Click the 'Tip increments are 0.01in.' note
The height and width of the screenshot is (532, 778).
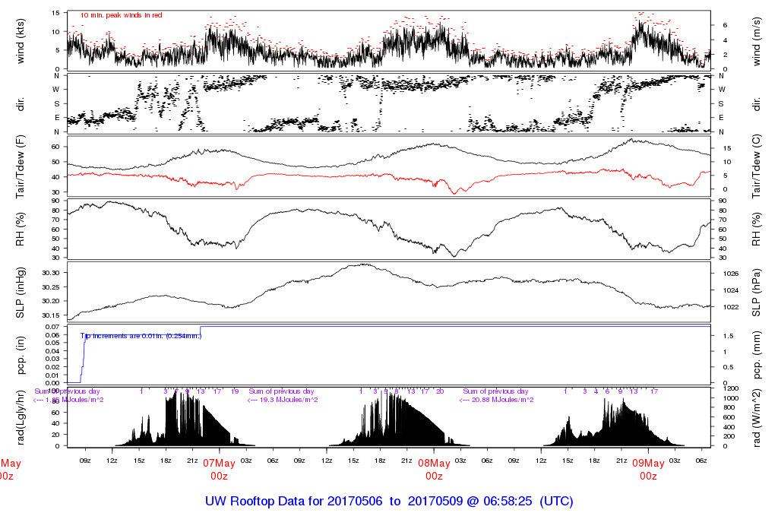pos(141,336)
